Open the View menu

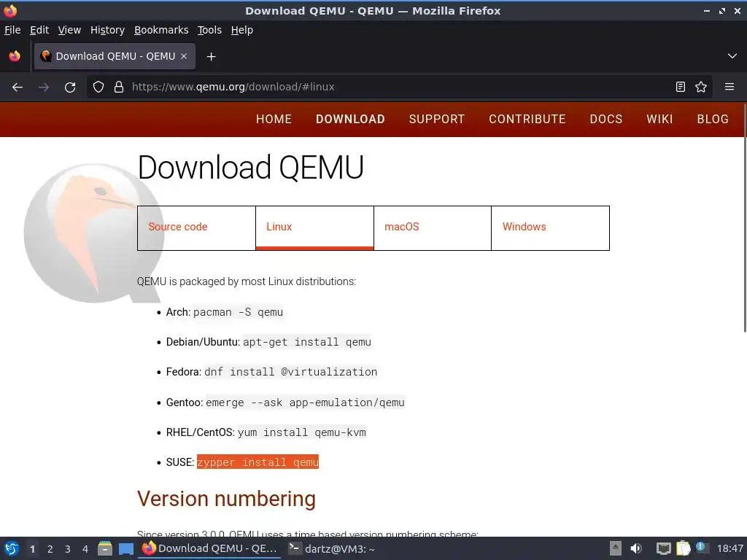point(69,30)
